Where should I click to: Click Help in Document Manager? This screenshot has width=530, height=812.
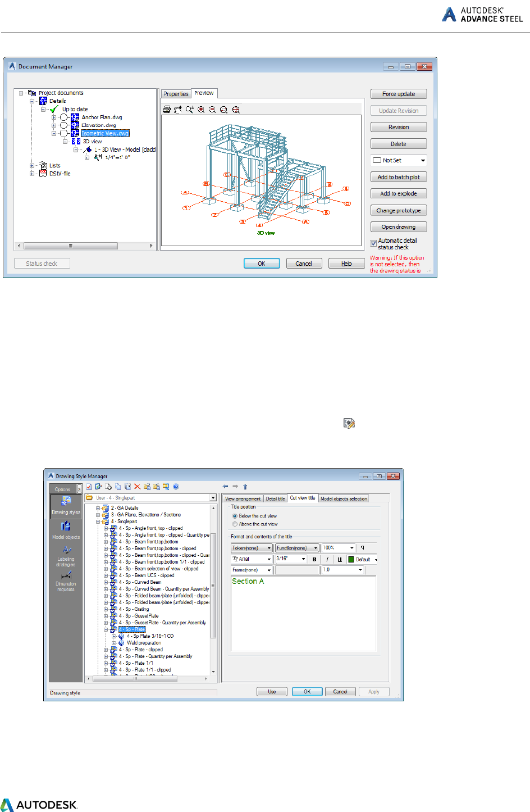coord(346,264)
